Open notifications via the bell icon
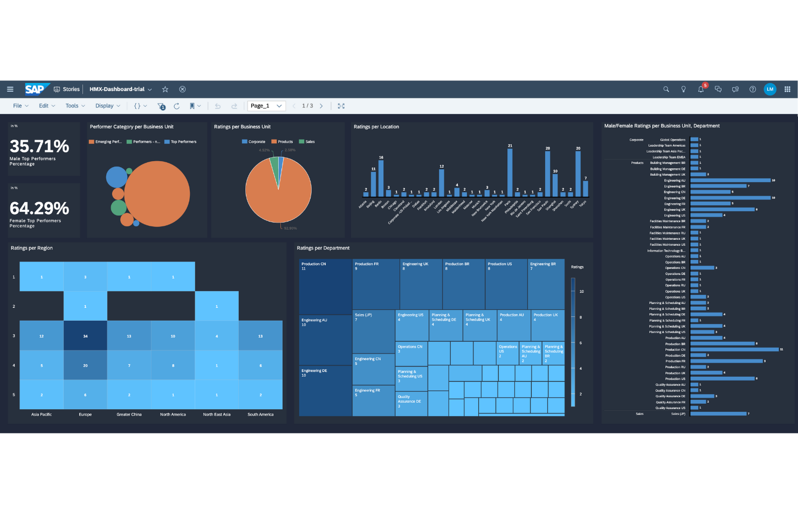 (x=701, y=89)
